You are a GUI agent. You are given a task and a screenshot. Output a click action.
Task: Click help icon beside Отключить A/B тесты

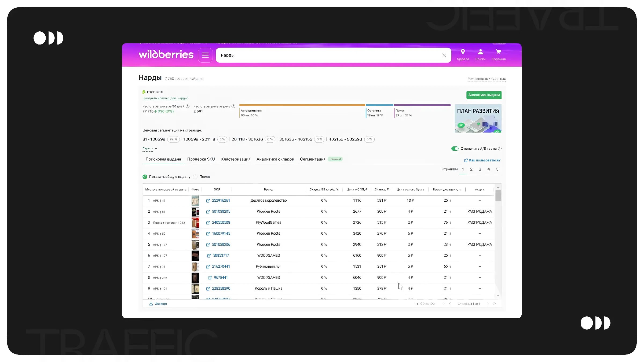(x=500, y=149)
